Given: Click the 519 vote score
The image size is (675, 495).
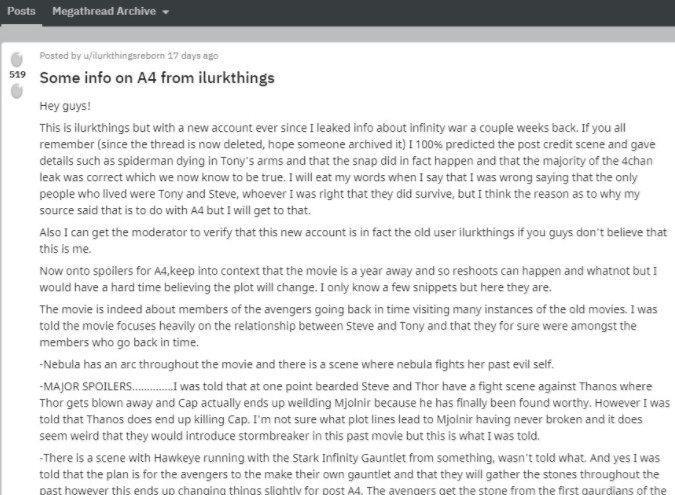Looking at the screenshot, I should point(17,74).
